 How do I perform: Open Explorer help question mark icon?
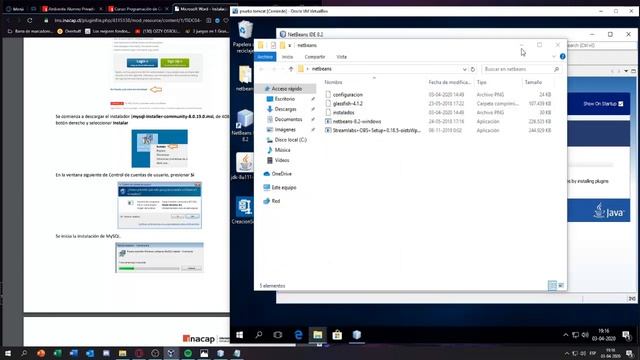tap(562, 56)
